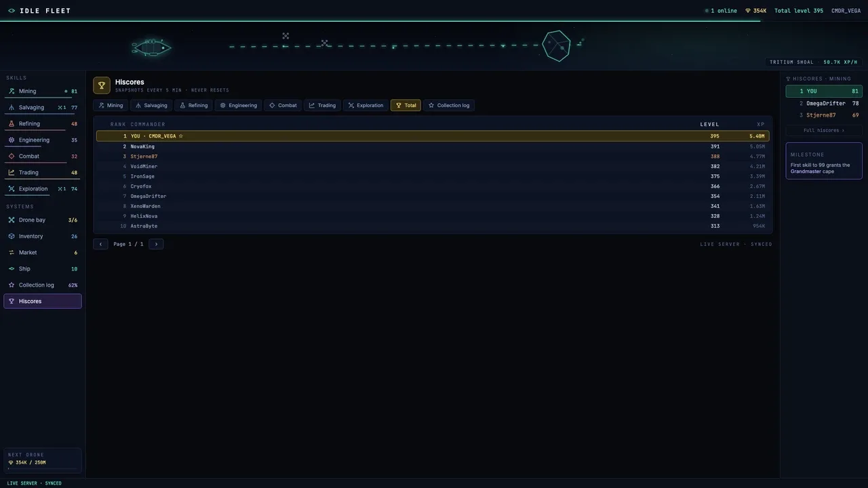
Task: Open the Collection log hiscores tab
Action: point(449,106)
